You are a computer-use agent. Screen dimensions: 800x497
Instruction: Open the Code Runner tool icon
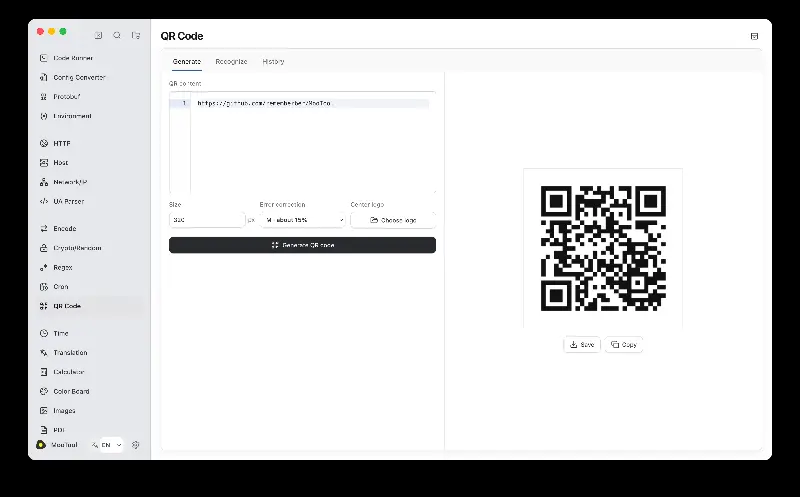[x=44, y=58]
